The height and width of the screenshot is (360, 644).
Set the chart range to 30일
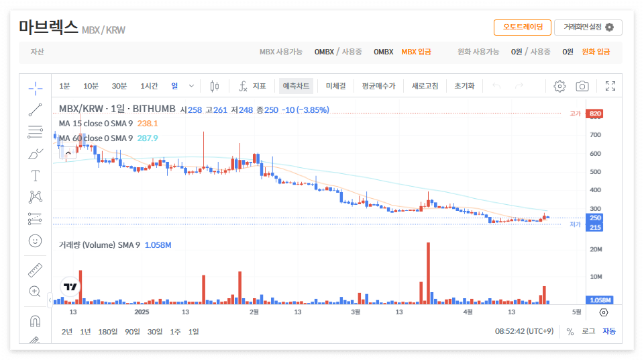click(x=155, y=332)
